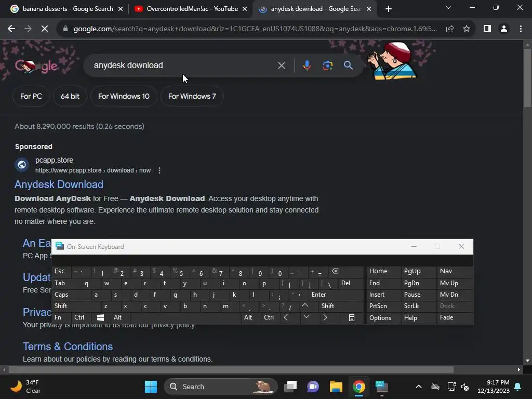The height and width of the screenshot is (399, 532).
Task: Filter results with For PC chip
Action: (x=31, y=96)
